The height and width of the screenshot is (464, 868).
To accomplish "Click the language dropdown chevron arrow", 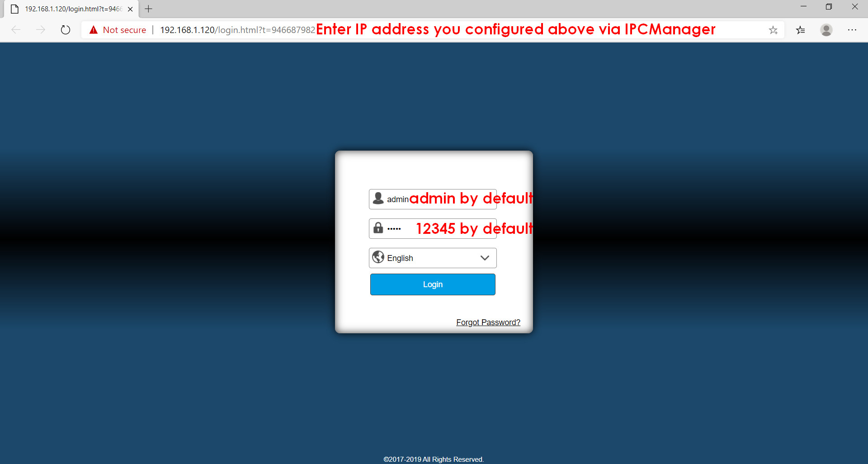I will point(485,258).
